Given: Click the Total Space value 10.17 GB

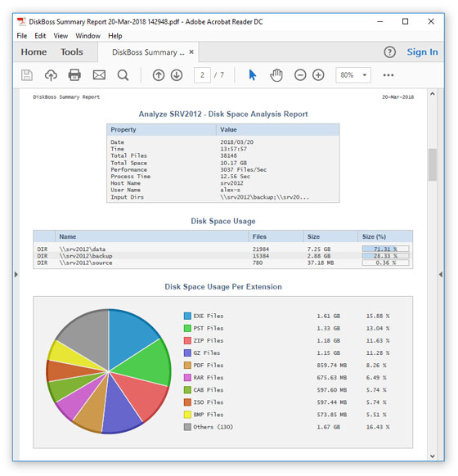Looking at the screenshot, I should 233,163.
